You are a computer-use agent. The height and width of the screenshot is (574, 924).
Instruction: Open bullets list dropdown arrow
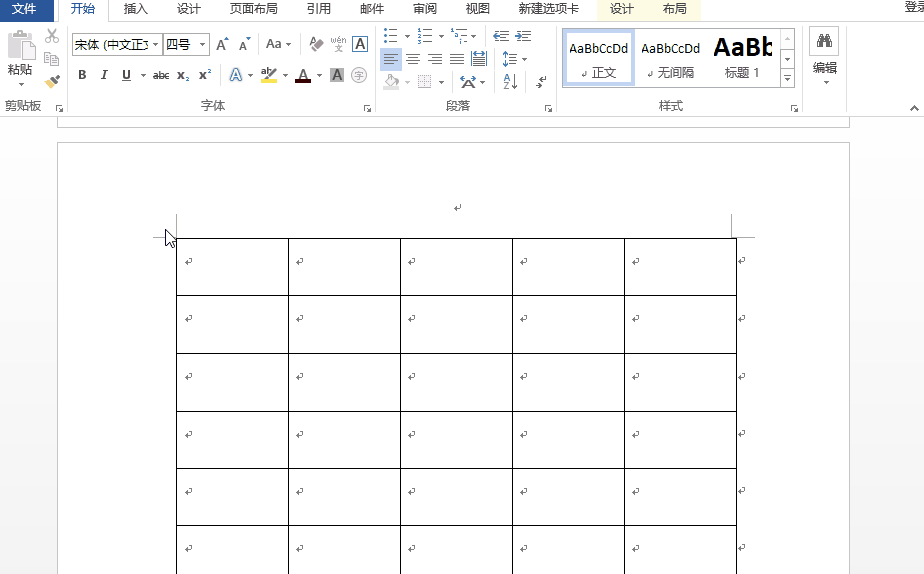(x=407, y=36)
